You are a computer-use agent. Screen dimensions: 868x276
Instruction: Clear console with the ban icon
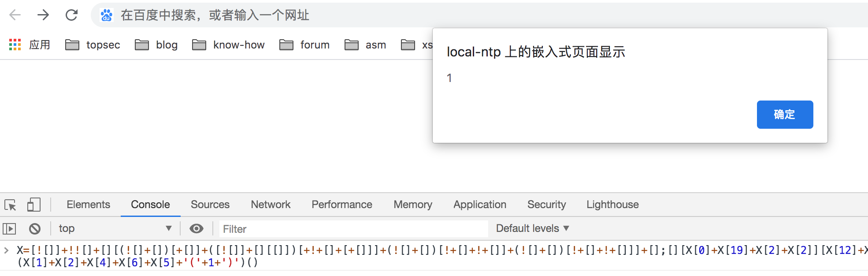click(35, 228)
